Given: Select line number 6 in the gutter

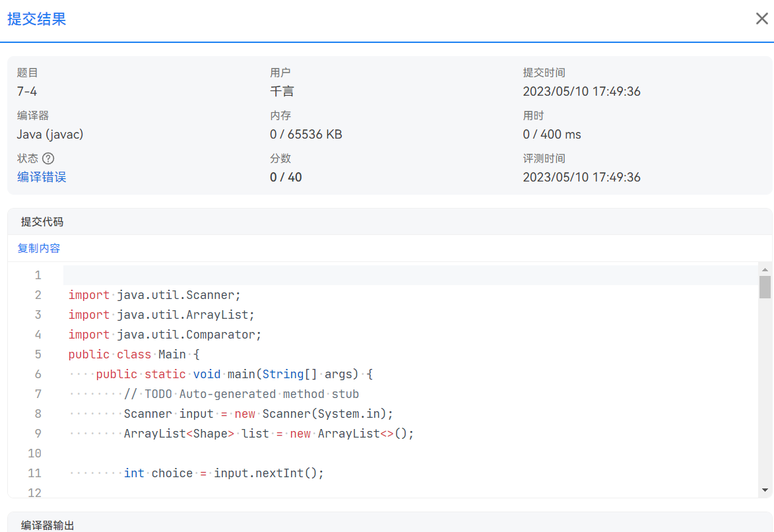Looking at the screenshot, I should click(x=38, y=374).
